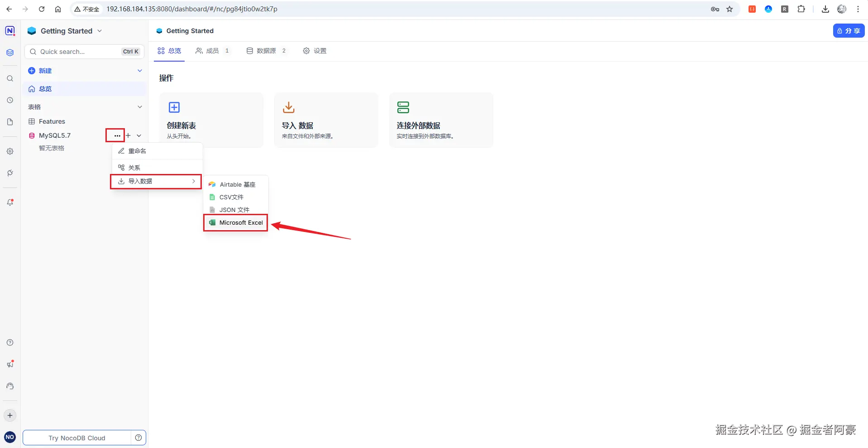Screen dimensions: 868x448
Task: Click the 导入 数据 card
Action: pyautogui.click(x=326, y=120)
